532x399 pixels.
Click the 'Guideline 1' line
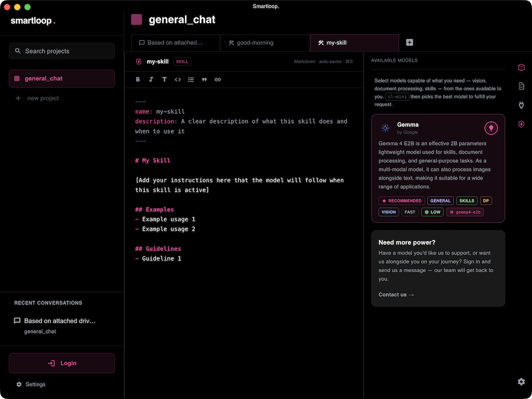point(158,259)
